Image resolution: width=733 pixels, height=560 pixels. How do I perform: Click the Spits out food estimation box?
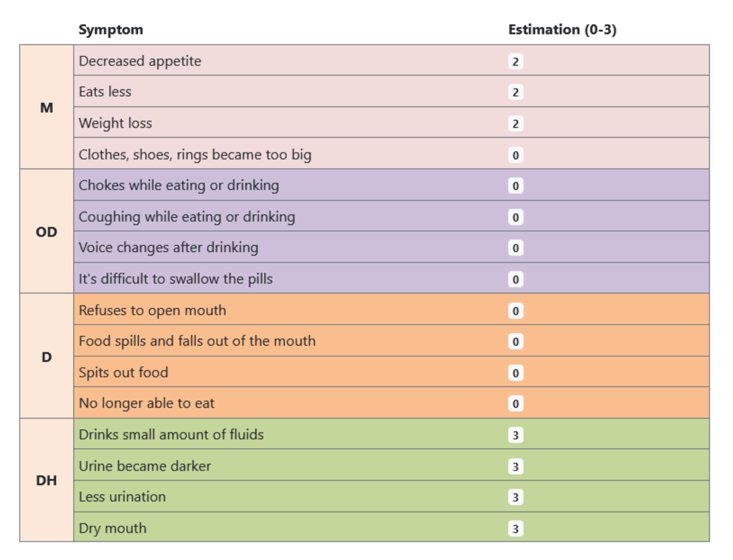[515, 373]
